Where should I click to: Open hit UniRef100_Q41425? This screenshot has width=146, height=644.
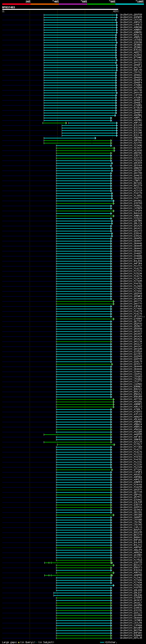131,226
